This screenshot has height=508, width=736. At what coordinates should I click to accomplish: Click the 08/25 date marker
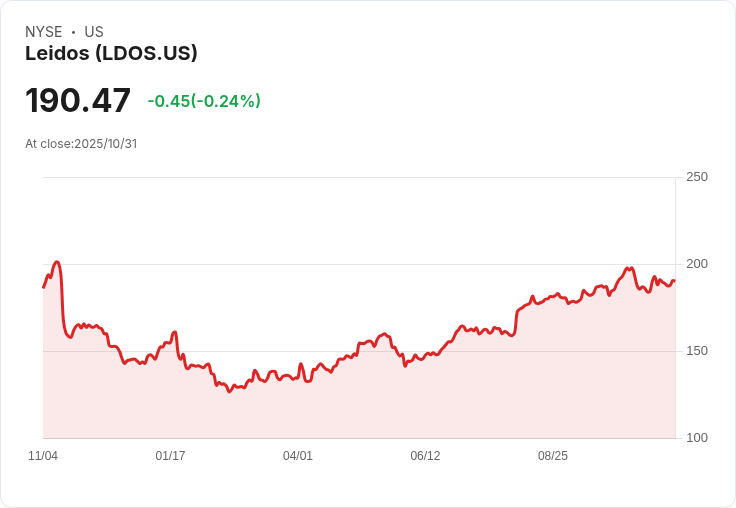(553, 456)
